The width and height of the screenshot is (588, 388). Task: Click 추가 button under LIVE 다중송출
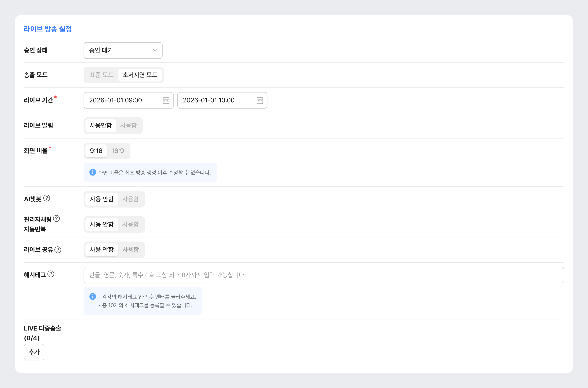[34, 352]
